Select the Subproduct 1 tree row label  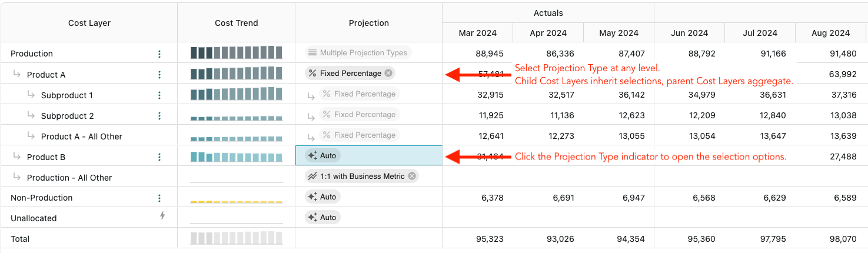tap(67, 95)
